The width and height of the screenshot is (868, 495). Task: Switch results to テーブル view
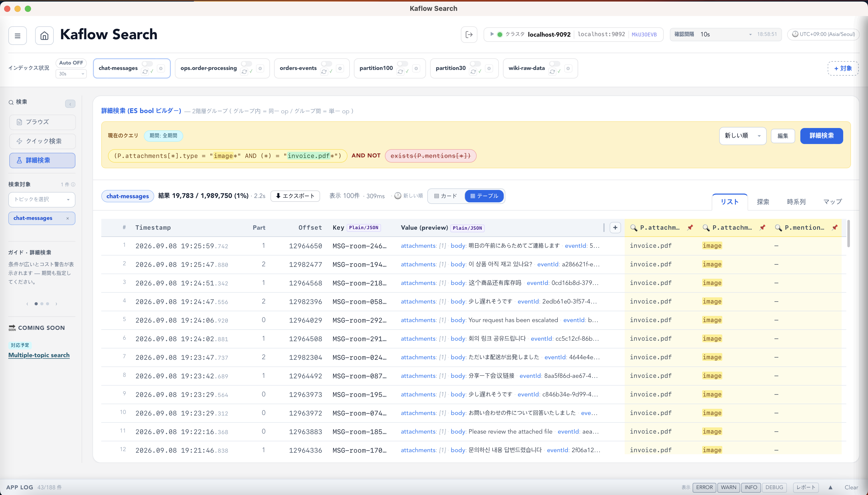(484, 196)
